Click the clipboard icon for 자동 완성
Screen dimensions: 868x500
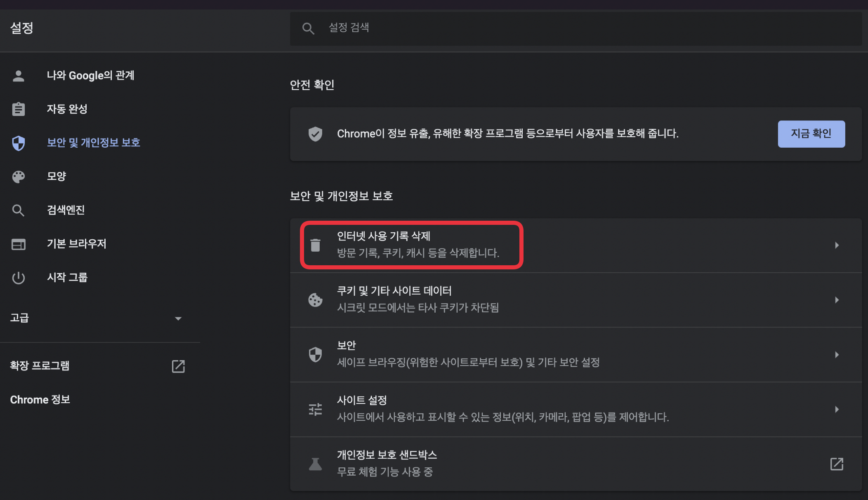tap(18, 109)
